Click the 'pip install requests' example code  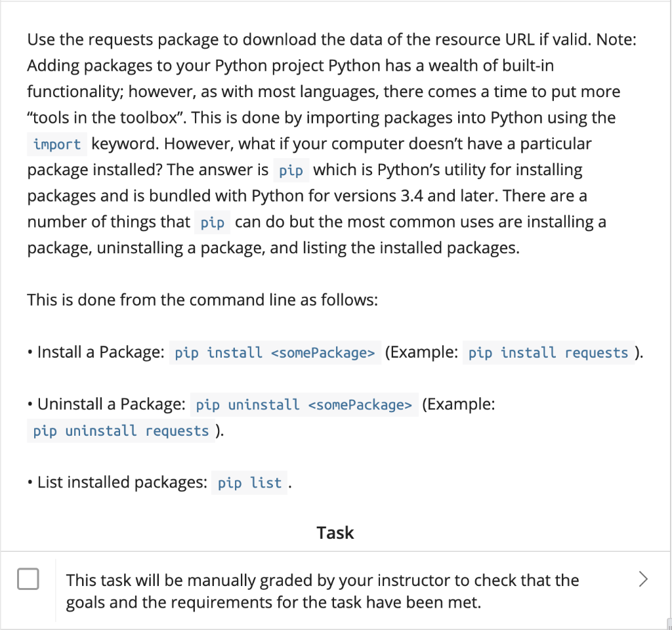pos(548,352)
